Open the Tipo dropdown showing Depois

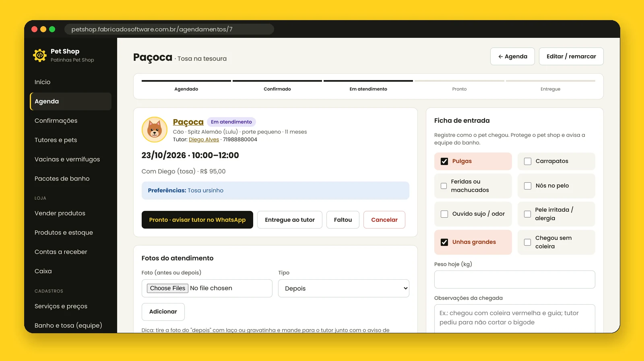pos(344,289)
